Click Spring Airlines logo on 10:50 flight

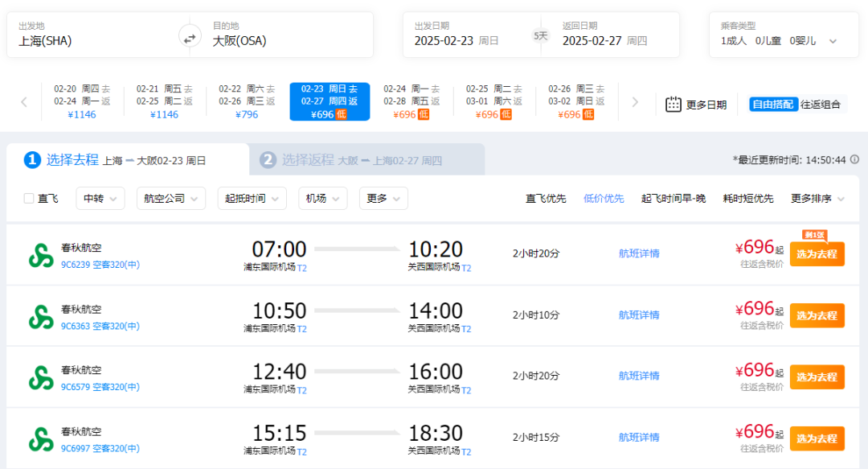(41, 316)
